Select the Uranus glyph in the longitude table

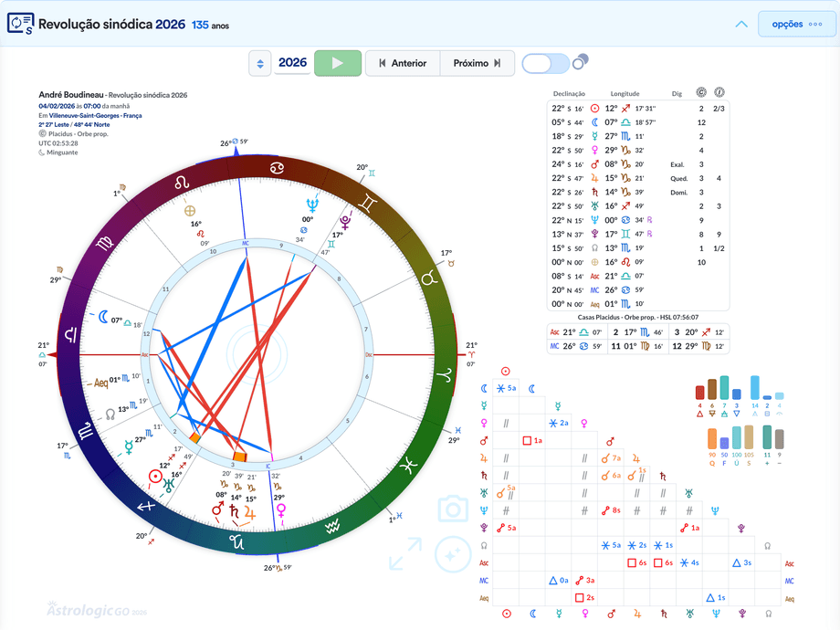click(x=594, y=205)
